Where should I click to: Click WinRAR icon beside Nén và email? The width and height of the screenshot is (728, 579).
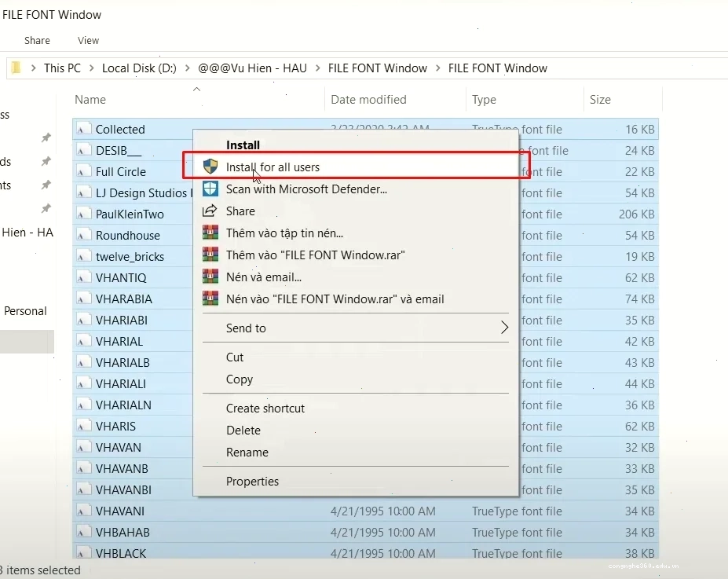point(210,277)
